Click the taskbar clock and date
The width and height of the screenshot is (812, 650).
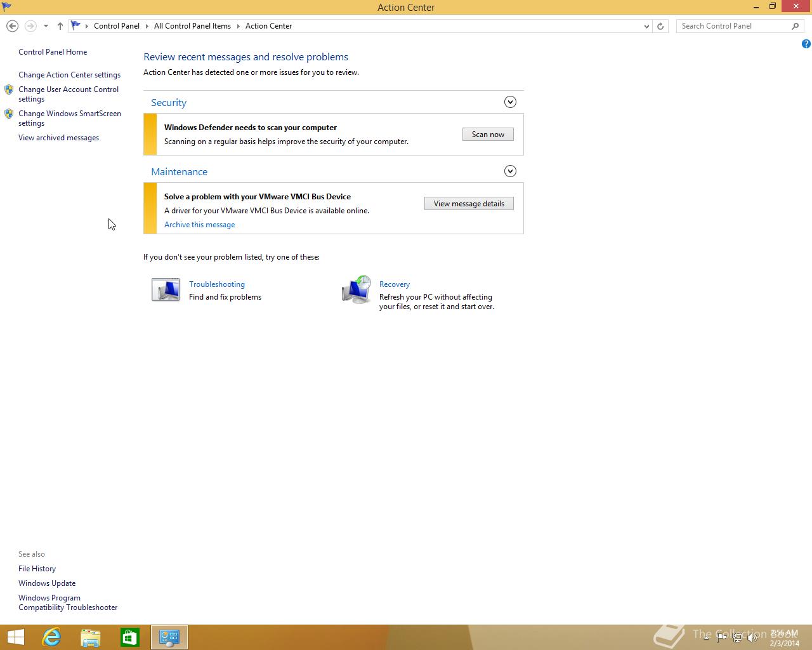785,638
